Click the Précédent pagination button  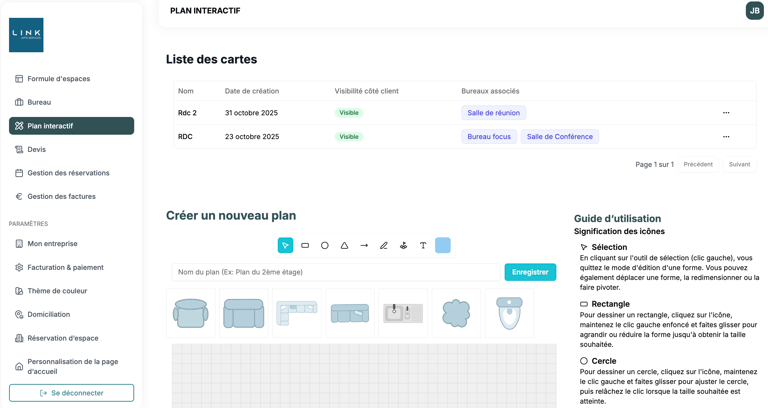click(698, 165)
